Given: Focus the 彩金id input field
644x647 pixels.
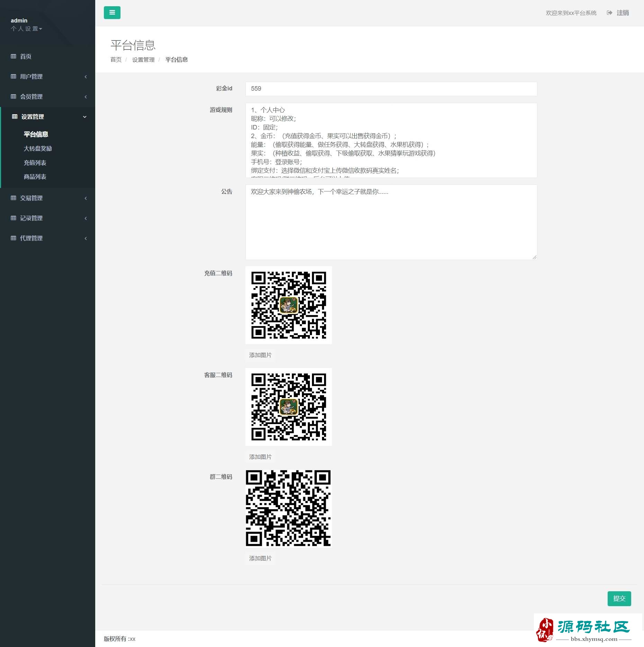Looking at the screenshot, I should (x=391, y=89).
